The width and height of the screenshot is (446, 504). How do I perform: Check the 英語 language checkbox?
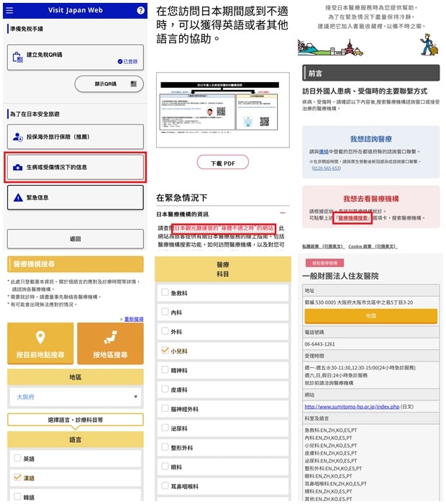click(18, 458)
